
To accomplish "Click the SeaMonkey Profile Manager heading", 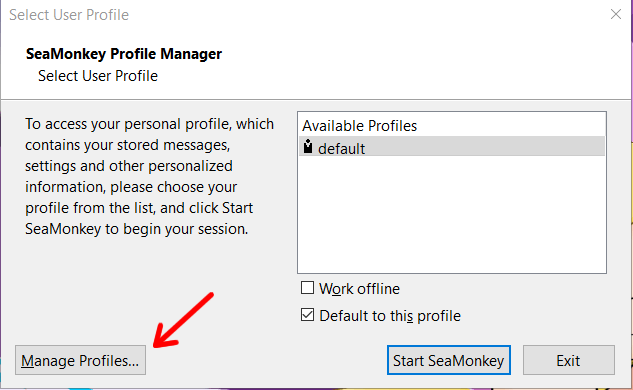I will (x=124, y=54).
